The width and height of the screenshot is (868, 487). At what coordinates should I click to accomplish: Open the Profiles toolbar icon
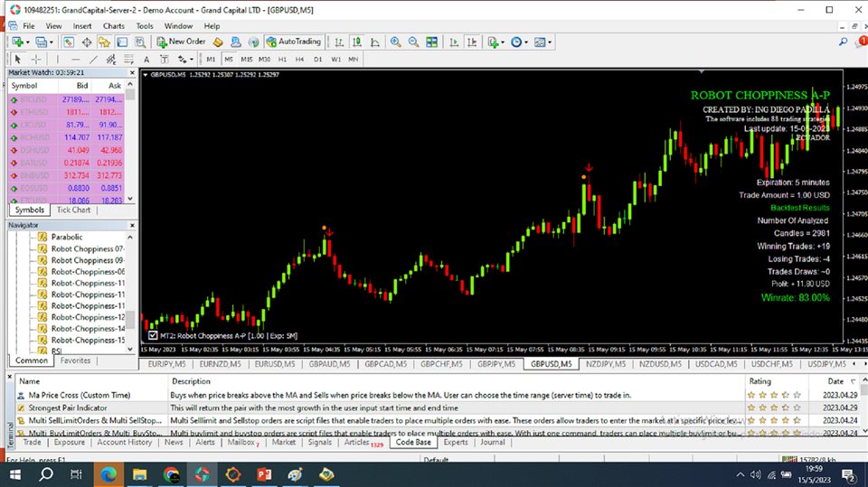click(x=41, y=42)
